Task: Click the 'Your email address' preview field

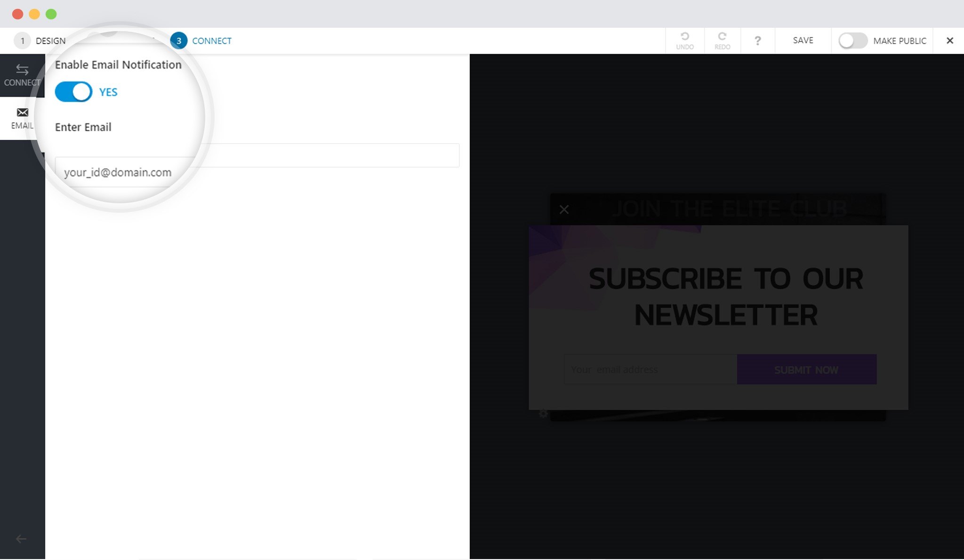Action: click(x=650, y=369)
